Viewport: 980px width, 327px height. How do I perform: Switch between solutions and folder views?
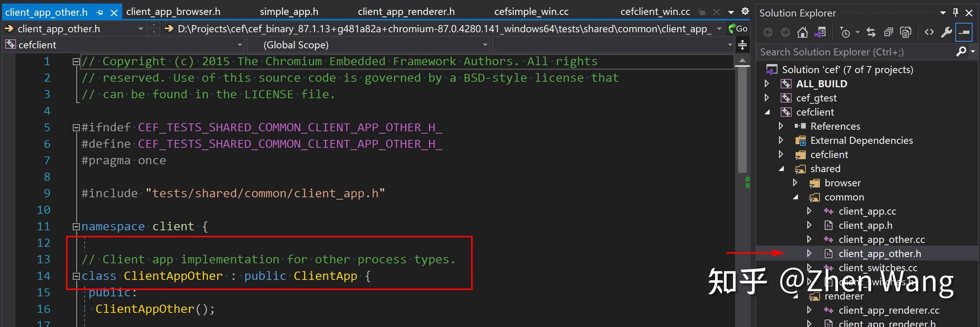(820, 32)
